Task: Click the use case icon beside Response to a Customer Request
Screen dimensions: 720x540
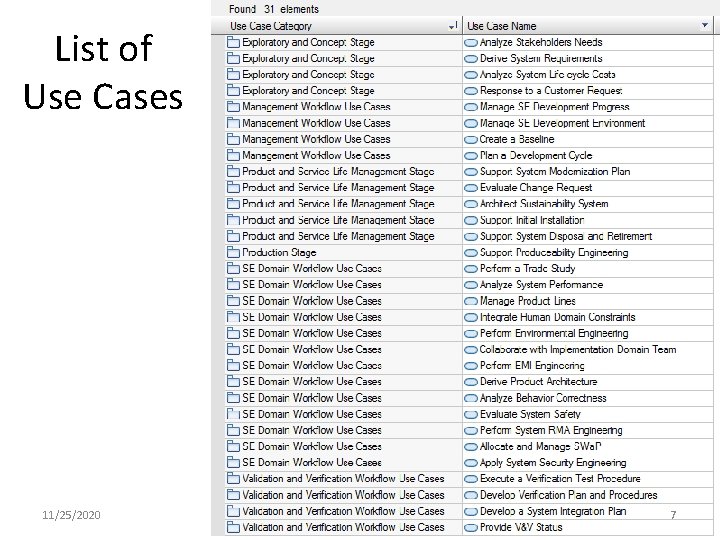Action: tap(471, 91)
